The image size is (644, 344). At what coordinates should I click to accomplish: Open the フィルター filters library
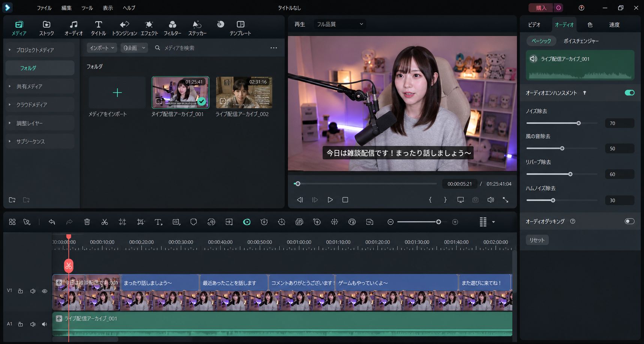173,28
